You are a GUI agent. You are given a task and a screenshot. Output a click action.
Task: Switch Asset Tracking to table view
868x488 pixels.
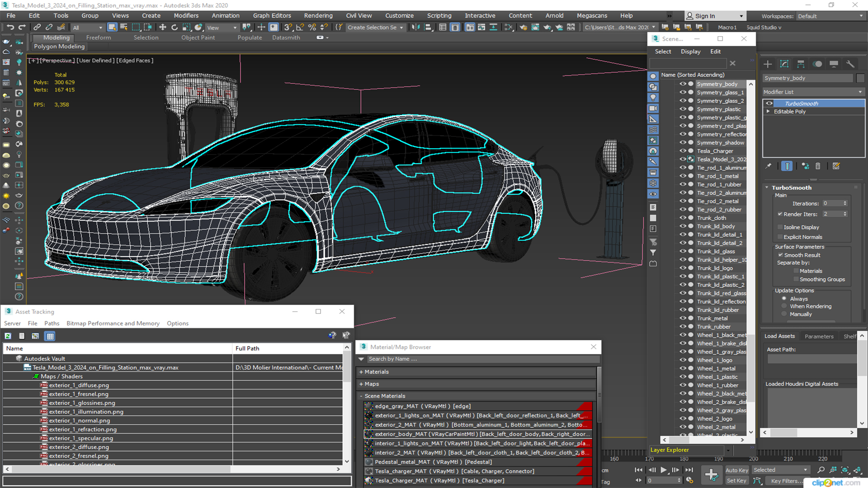50,336
